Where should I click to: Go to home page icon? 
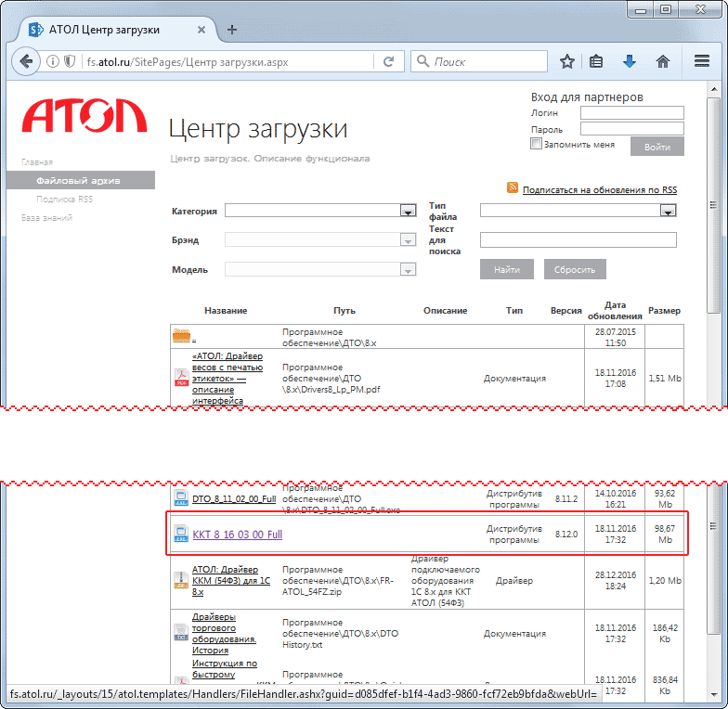pyautogui.click(x=663, y=61)
